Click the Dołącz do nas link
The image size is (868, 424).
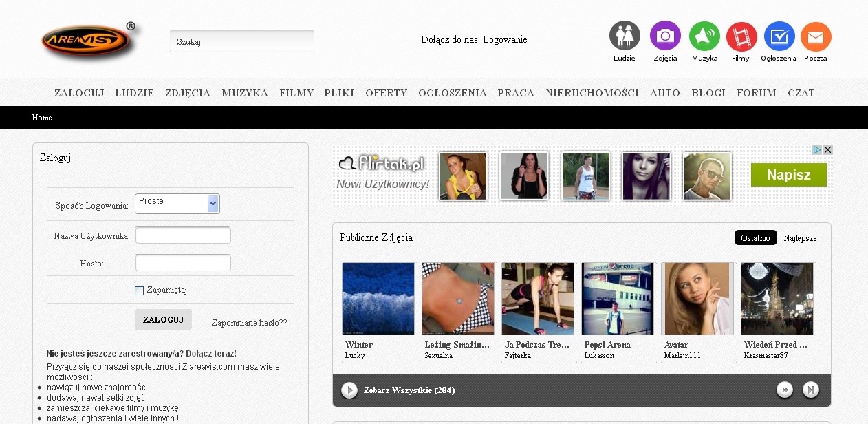[x=449, y=39]
